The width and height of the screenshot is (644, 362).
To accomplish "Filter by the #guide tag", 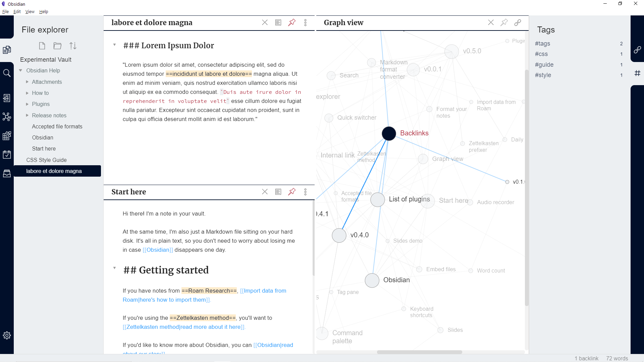I will [544, 65].
